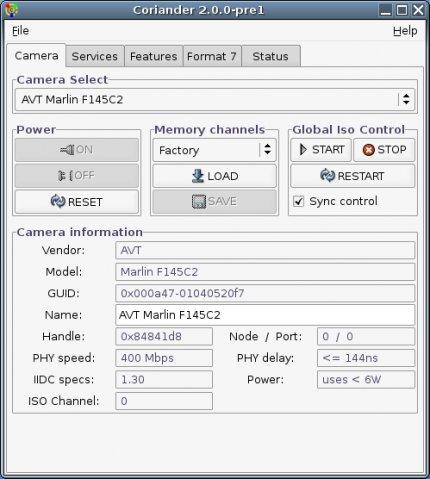Click the 'ISO Channel:' label
This screenshot has height=479, width=430.
pos(64,401)
